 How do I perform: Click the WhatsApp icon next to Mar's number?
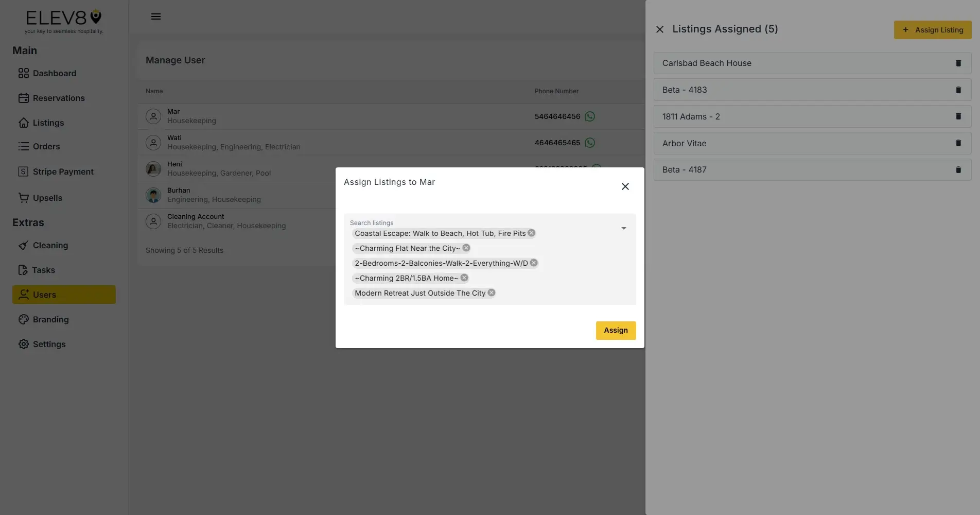click(x=589, y=116)
